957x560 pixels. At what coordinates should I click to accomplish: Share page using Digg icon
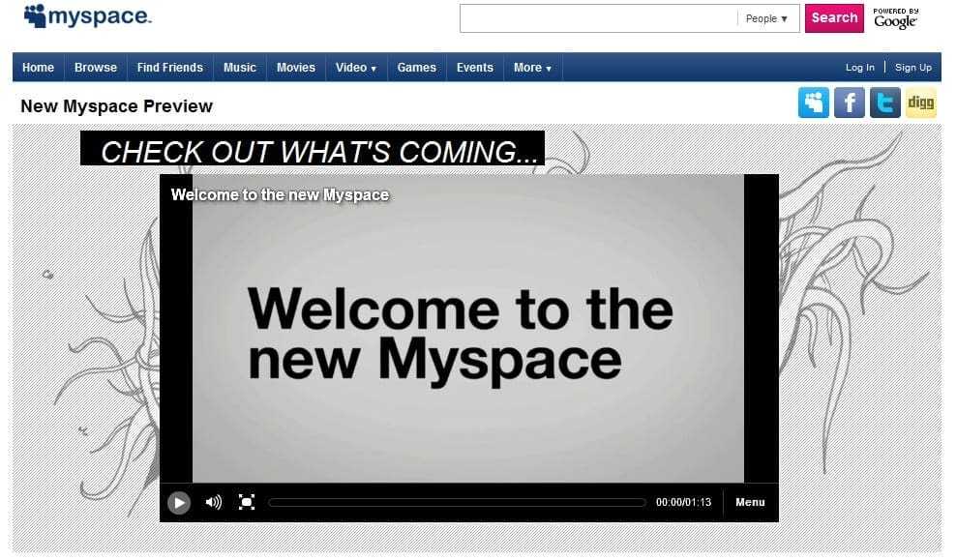click(x=921, y=103)
